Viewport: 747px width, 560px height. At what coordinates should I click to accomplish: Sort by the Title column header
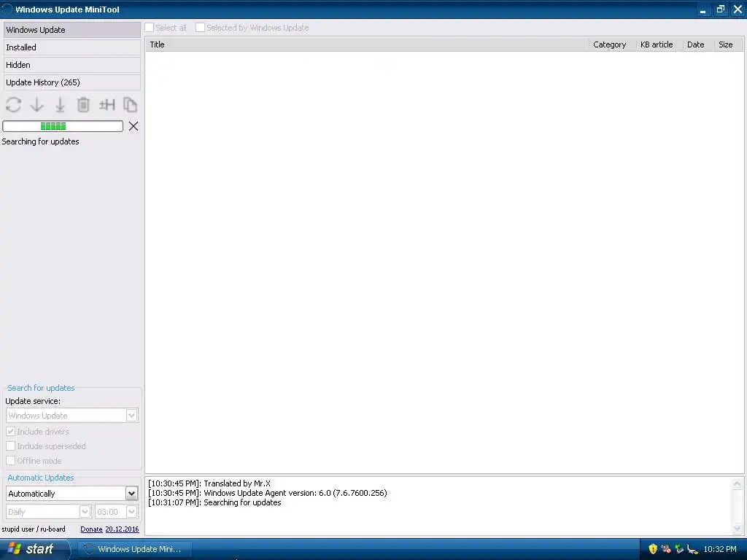[x=367, y=44]
